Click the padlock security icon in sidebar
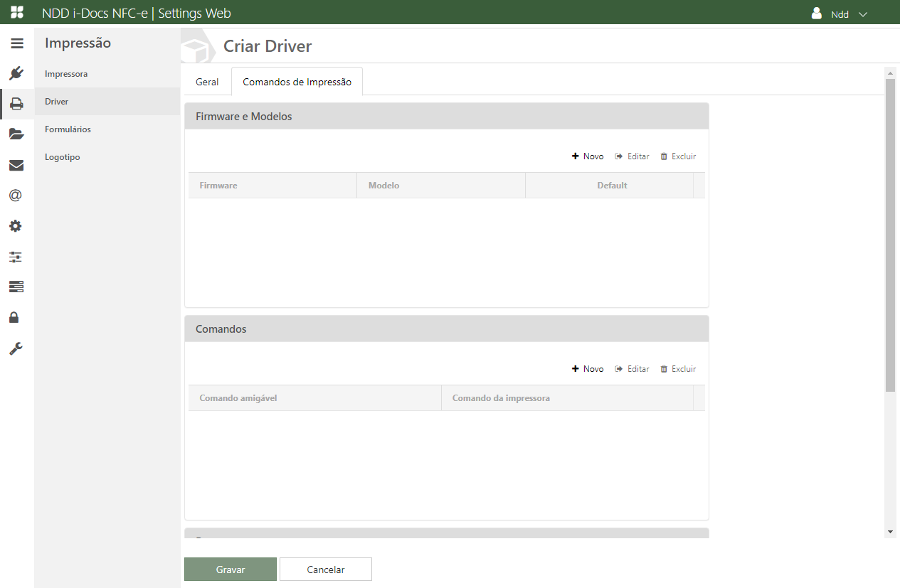This screenshot has width=900, height=588. 14,317
